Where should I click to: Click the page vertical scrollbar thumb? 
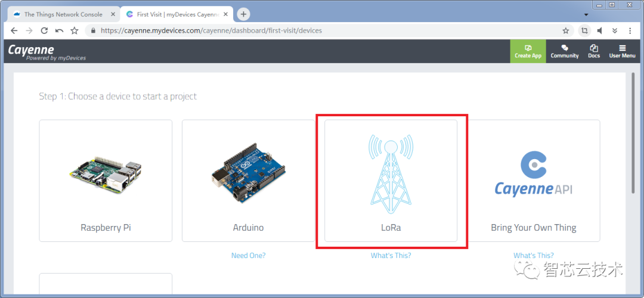click(x=634, y=132)
